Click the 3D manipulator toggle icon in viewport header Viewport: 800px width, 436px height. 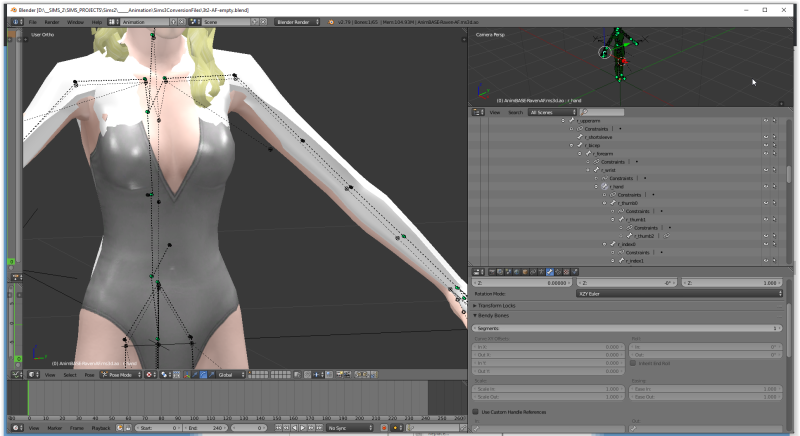tap(186, 375)
